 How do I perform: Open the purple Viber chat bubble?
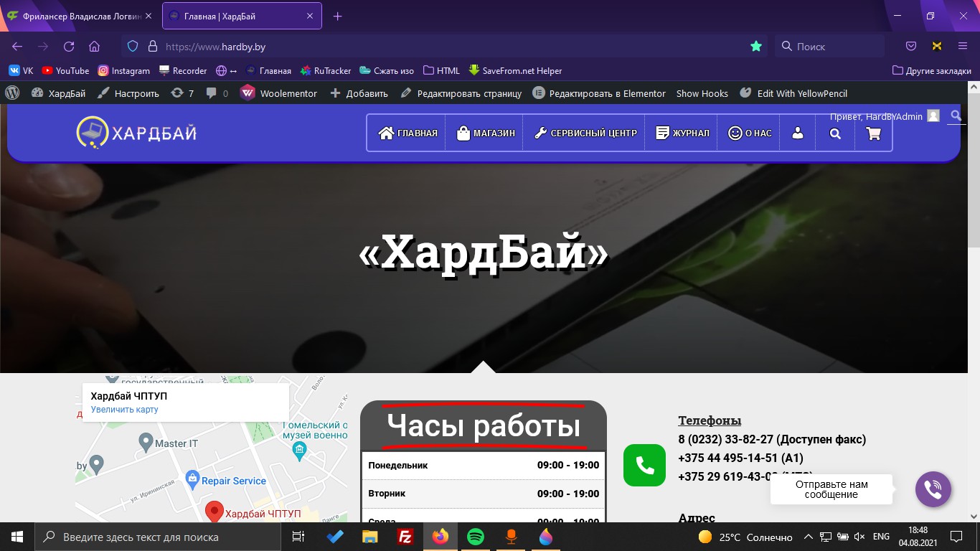933,489
